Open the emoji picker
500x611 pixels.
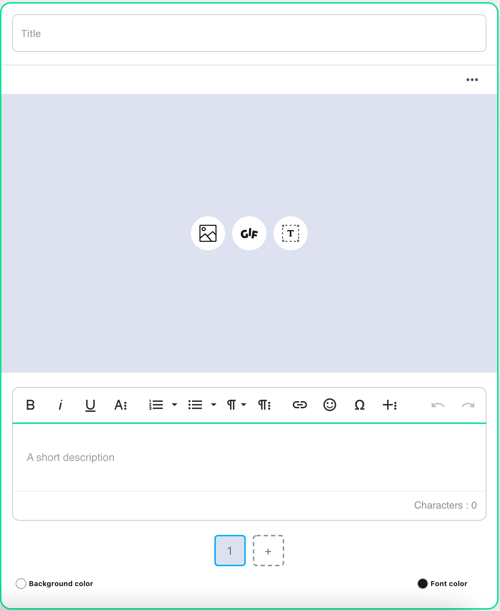[x=330, y=405]
